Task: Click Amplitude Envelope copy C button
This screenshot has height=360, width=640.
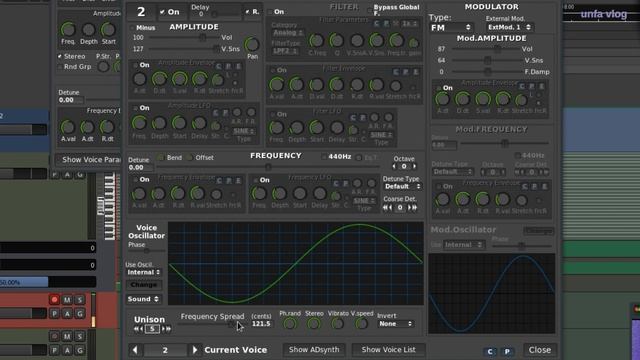Action: click(x=219, y=66)
